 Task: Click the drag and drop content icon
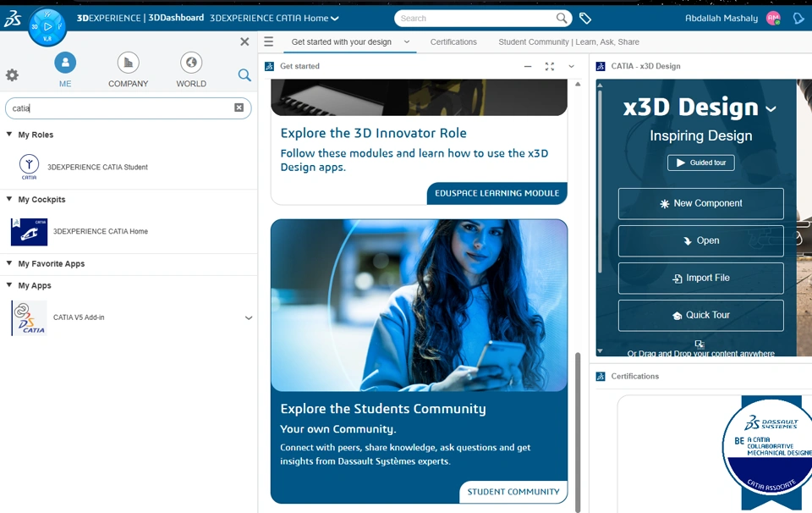tap(700, 344)
